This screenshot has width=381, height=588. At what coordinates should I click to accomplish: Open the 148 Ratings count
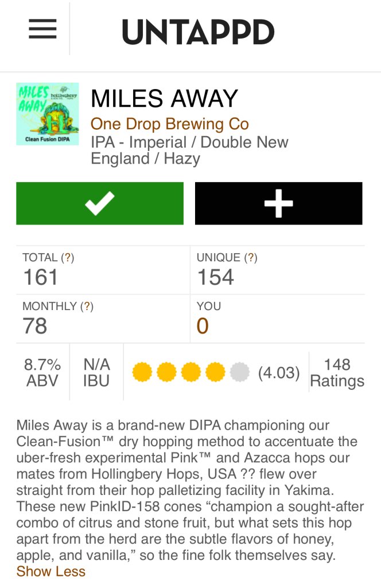pyautogui.click(x=337, y=373)
